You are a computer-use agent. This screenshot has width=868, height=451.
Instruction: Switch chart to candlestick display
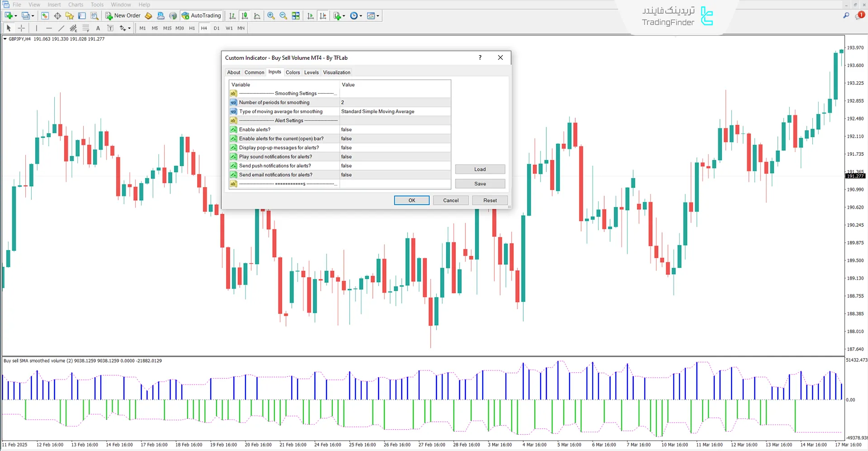point(245,15)
